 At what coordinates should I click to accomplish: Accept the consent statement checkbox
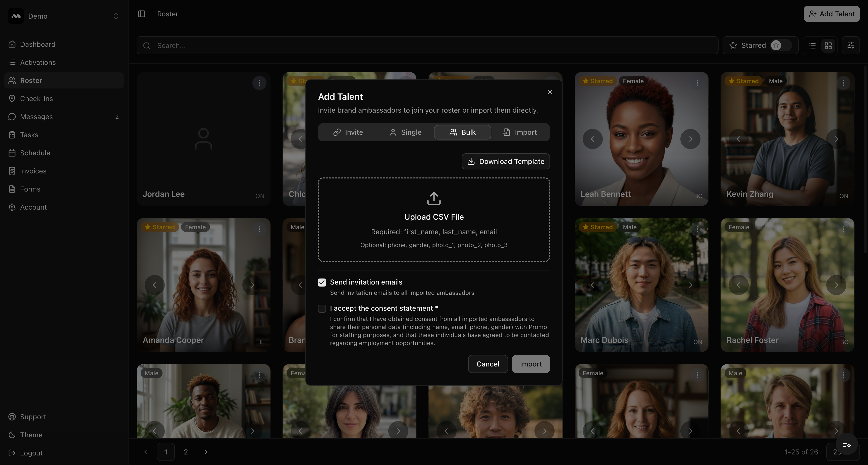(322, 308)
